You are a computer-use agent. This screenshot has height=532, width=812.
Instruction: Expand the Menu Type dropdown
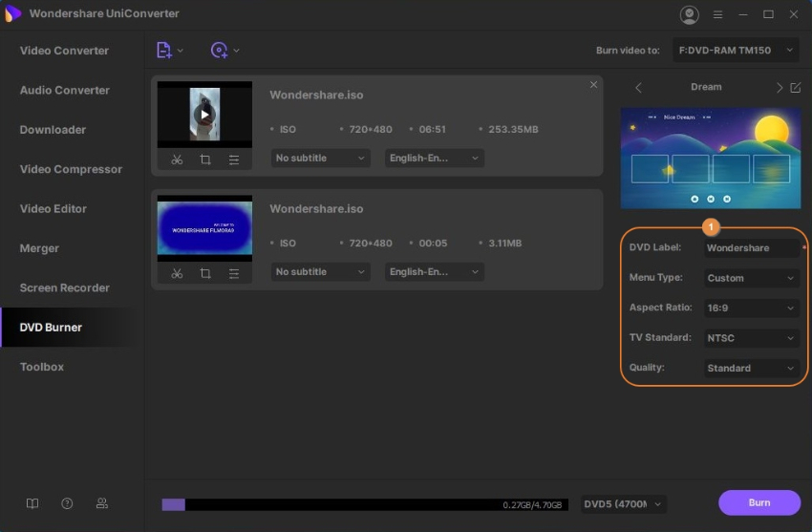point(751,278)
